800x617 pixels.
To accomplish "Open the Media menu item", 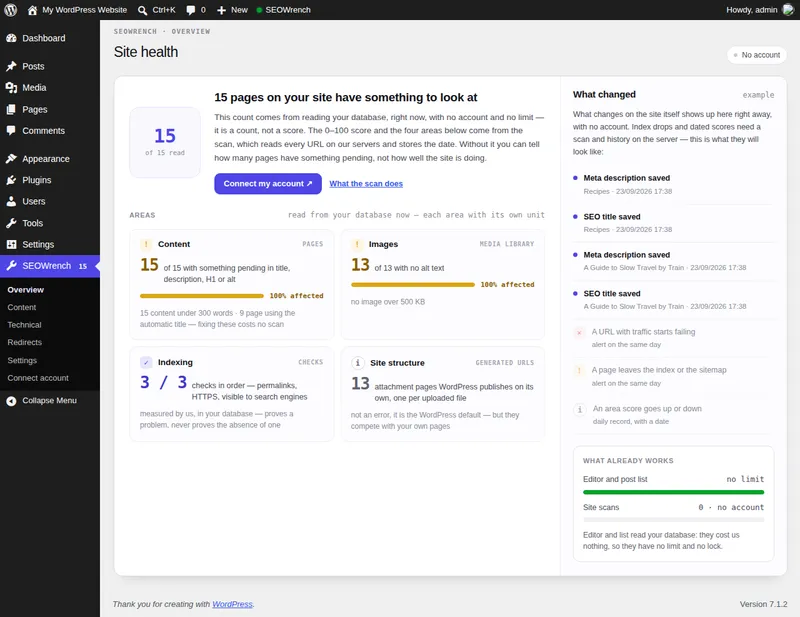I will (50, 88).
